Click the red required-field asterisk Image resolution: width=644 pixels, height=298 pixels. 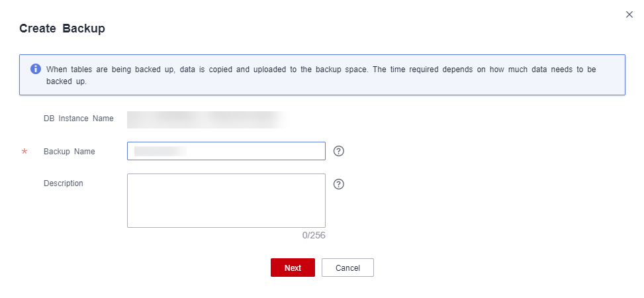[x=24, y=152]
